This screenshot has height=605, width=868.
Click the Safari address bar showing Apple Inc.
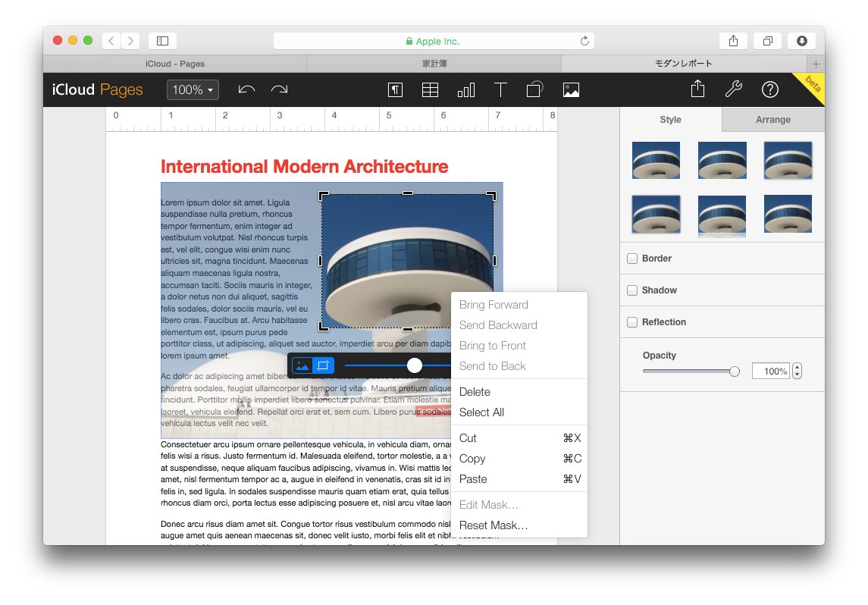[x=434, y=41]
